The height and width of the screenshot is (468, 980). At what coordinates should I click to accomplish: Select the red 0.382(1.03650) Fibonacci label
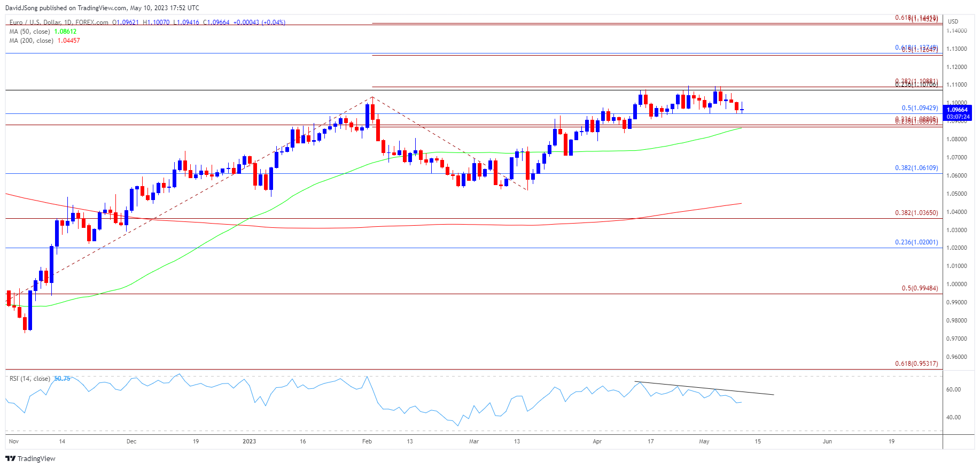916,213
